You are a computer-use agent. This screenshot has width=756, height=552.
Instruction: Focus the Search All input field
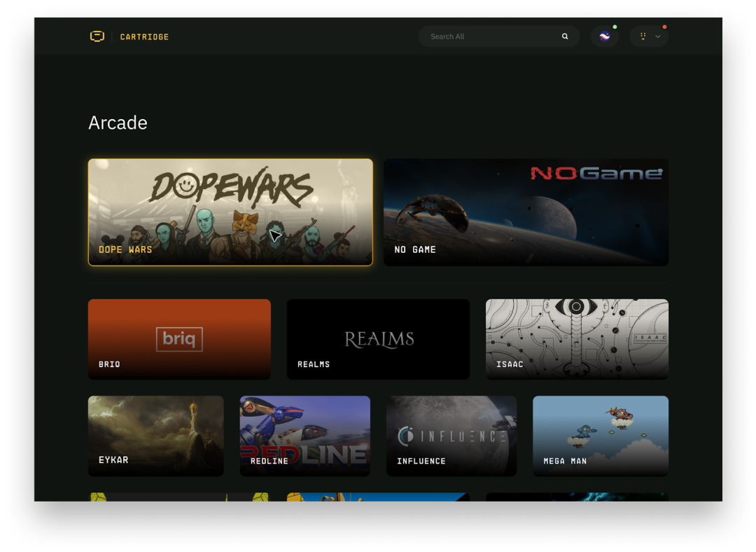click(x=499, y=36)
